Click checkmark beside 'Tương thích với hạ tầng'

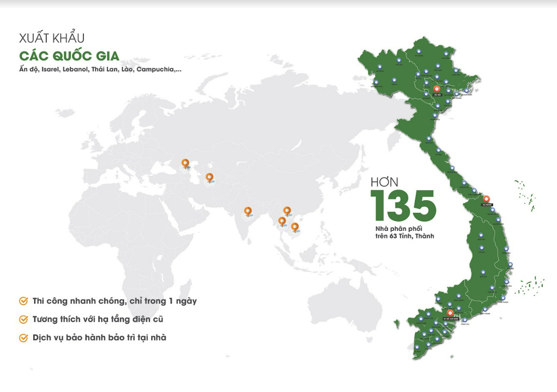[x=23, y=319]
